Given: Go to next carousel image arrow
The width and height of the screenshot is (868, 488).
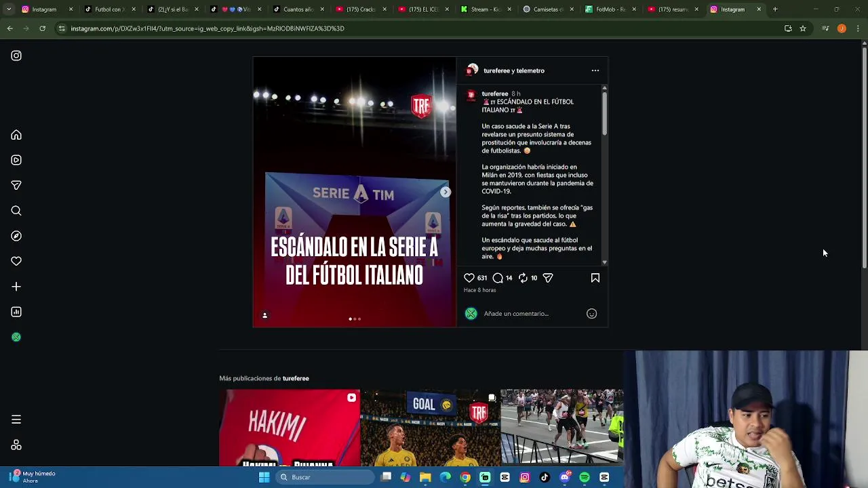Looking at the screenshot, I should 446,192.
